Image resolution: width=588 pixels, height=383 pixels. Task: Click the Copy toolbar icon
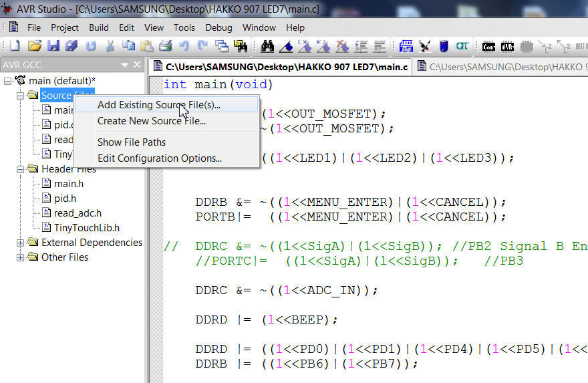[128, 46]
